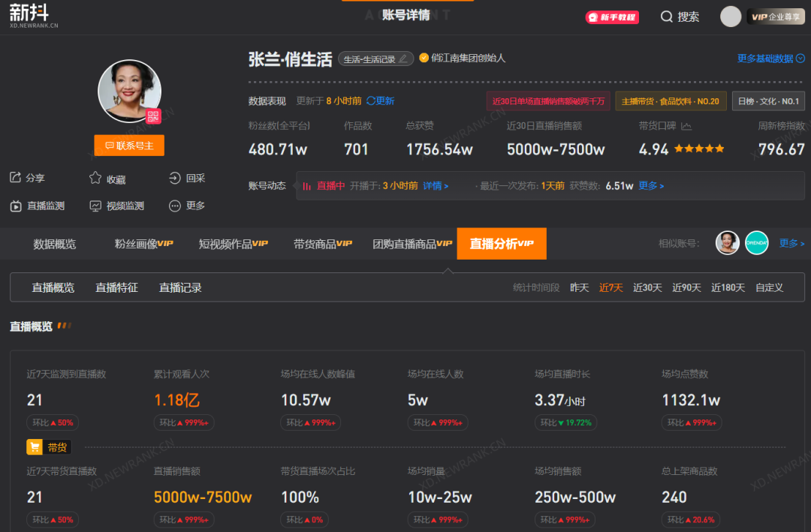Click 场均直播时长 环比 19.72% badge

tap(566, 422)
